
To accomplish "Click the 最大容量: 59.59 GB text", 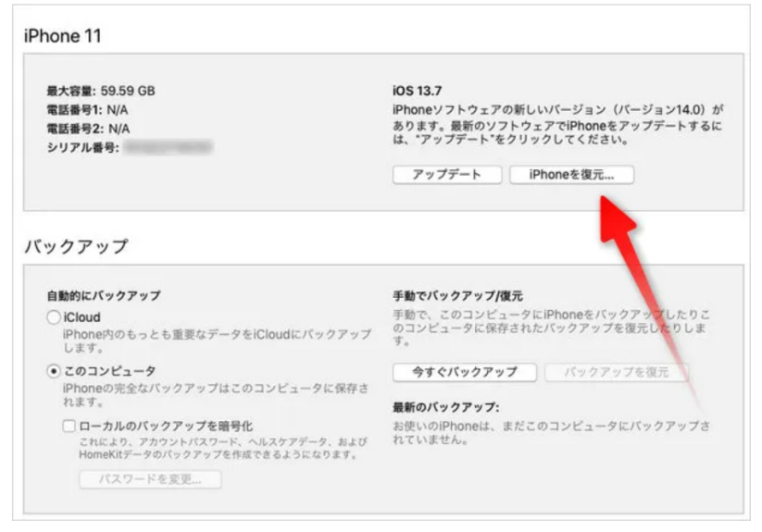I will pyautogui.click(x=101, y=91).
